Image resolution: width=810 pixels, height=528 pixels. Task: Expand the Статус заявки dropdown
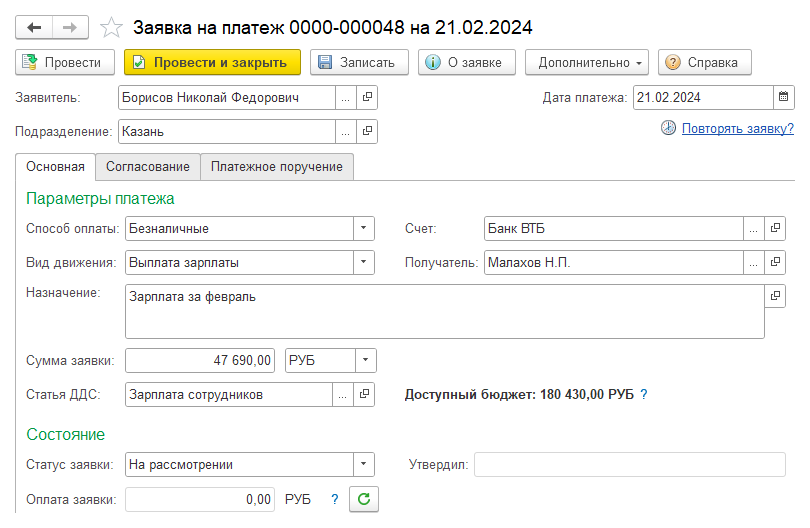tap(364, 464)
